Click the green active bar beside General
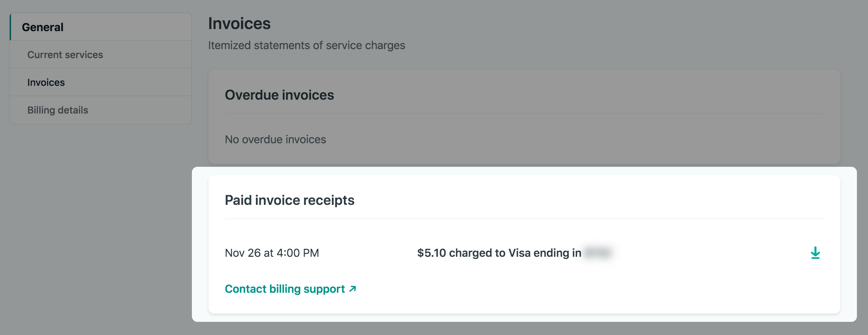This screenshot has width=868, height=335. [x=10, y=27]
